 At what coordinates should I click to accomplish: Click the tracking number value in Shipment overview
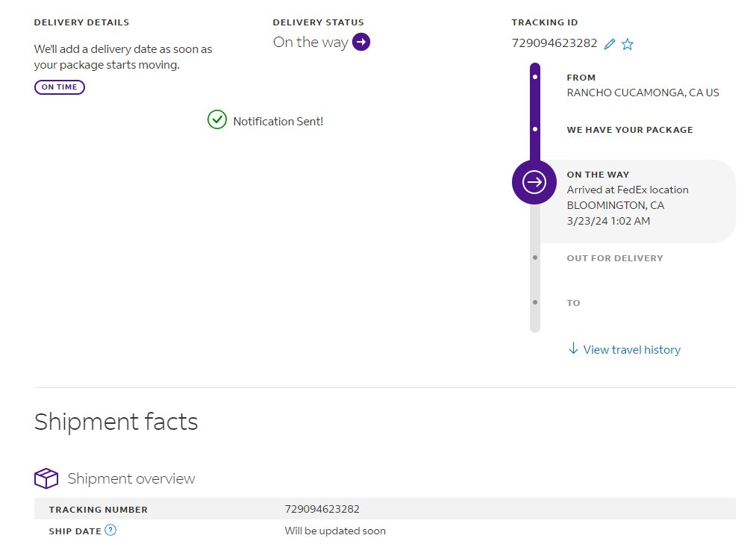point(322,509)
